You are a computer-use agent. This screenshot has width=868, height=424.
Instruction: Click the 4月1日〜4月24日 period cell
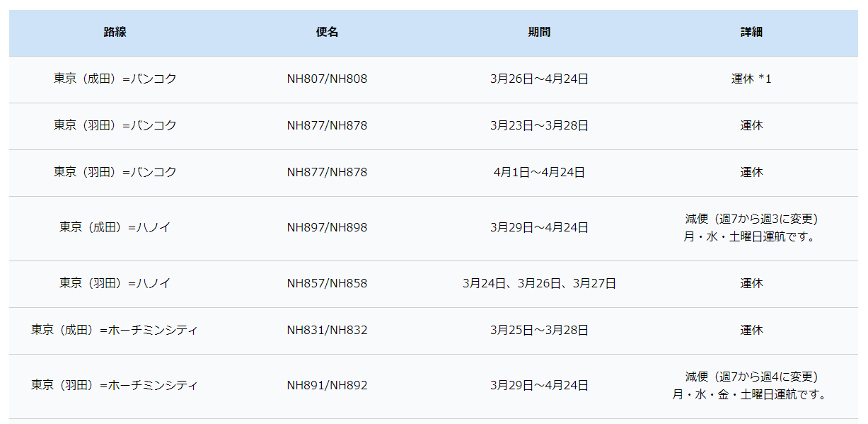pos(539,172)
